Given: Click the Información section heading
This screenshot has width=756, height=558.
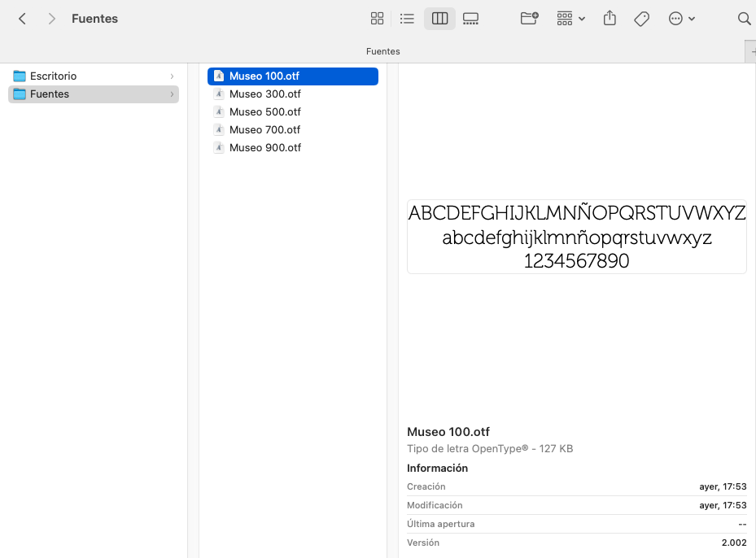Looking at the screenshot, I should pos(437,468).
